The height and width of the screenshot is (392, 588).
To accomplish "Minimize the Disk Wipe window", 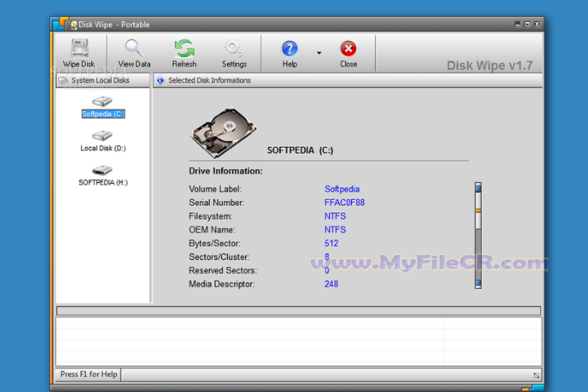I will (518, 24).
